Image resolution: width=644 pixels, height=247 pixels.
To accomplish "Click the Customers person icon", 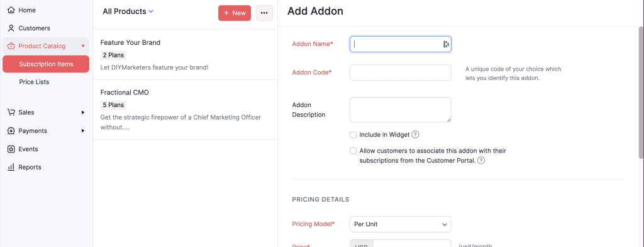I will (11, 28).
